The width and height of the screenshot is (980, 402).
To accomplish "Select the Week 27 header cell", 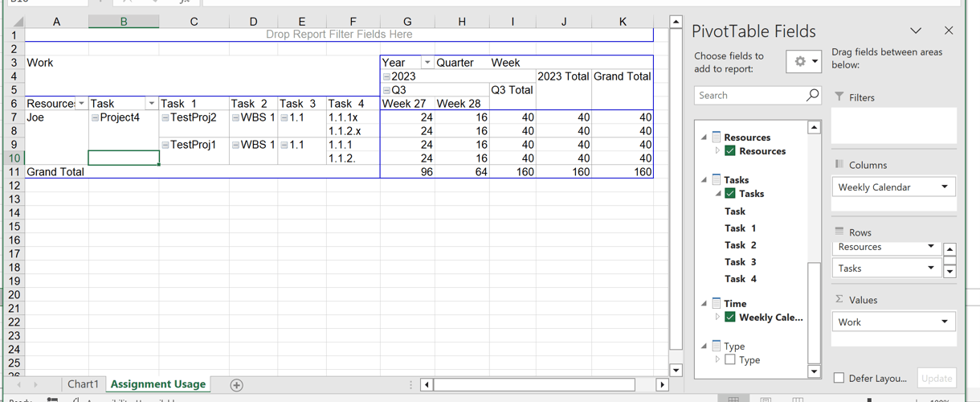I will click(406, 104).
